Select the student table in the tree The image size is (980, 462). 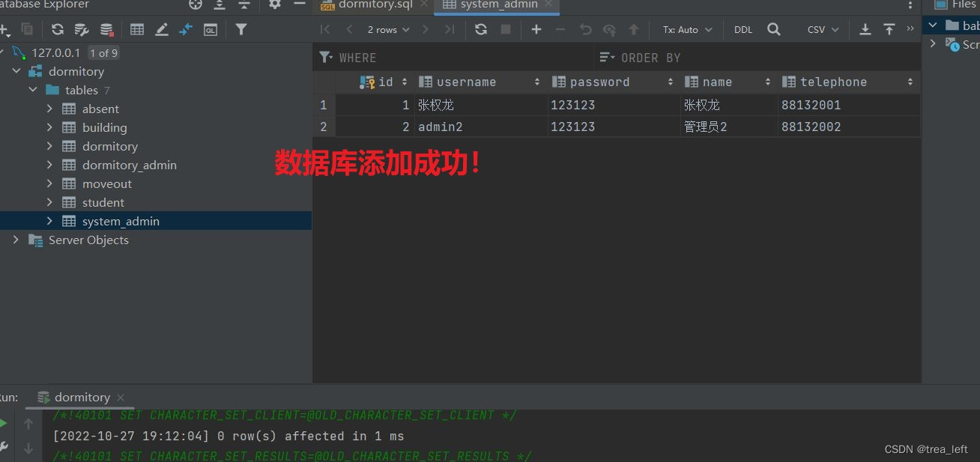(103, 202)
